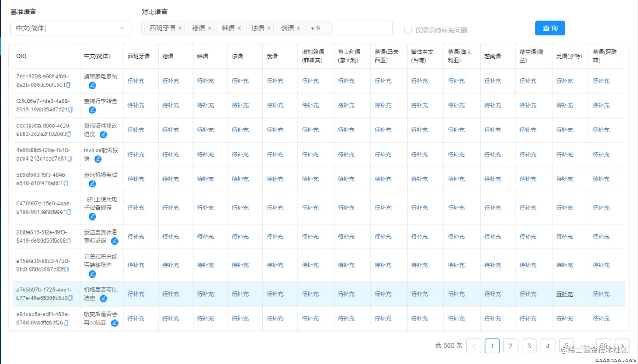Image resolution: width=638 pixels, height=364 pixels.
Task: Go to page 3
Action: [529, 346]
